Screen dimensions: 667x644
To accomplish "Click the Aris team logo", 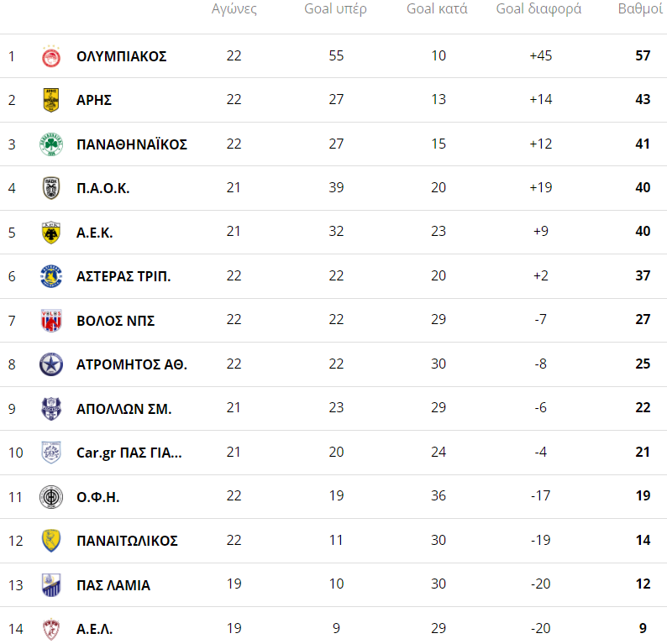I will point(51,100).
